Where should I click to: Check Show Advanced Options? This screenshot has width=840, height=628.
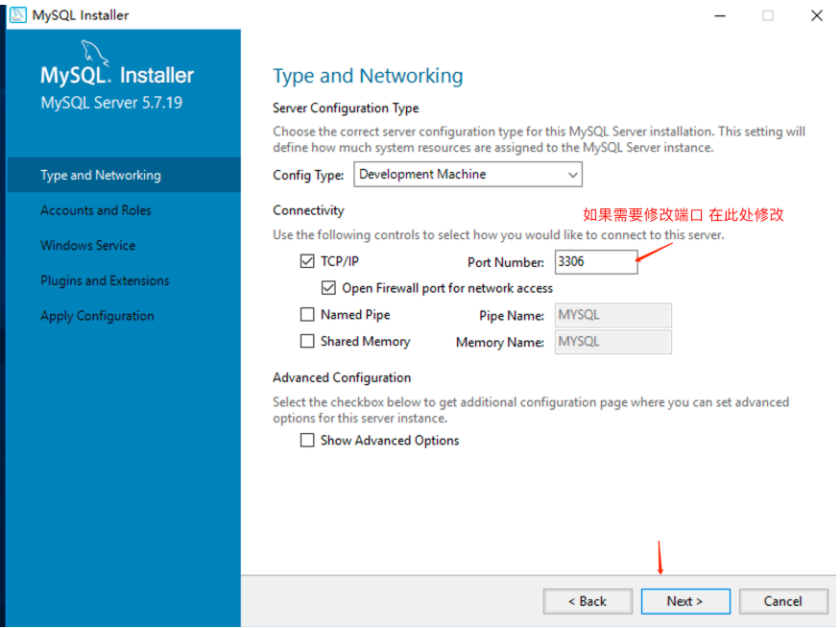pyautogui.click(x=307, y=441)
